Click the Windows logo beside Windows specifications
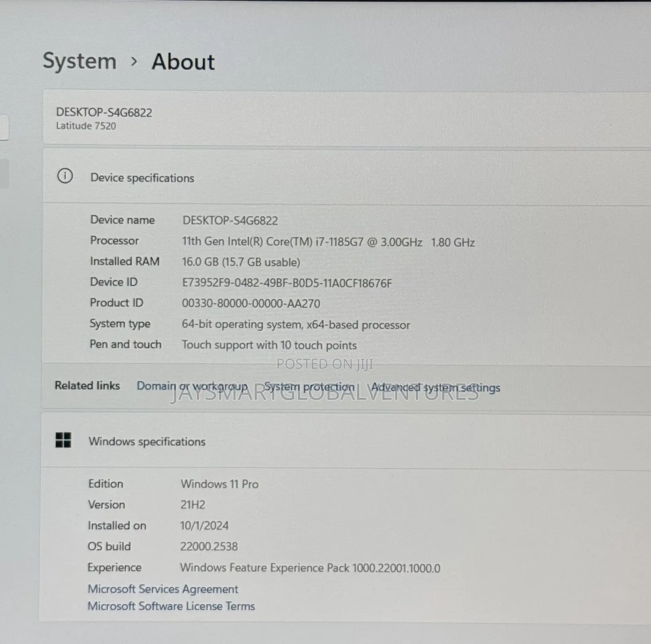Image resolution: width=651 pixels, height=644 pixels. coord(63,440)
